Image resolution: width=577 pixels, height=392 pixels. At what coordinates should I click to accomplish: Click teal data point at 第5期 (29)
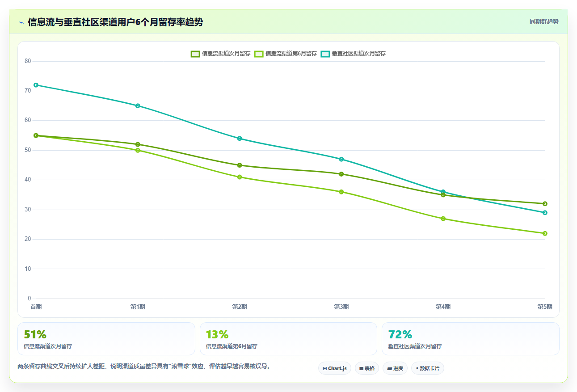click(545, 213)
